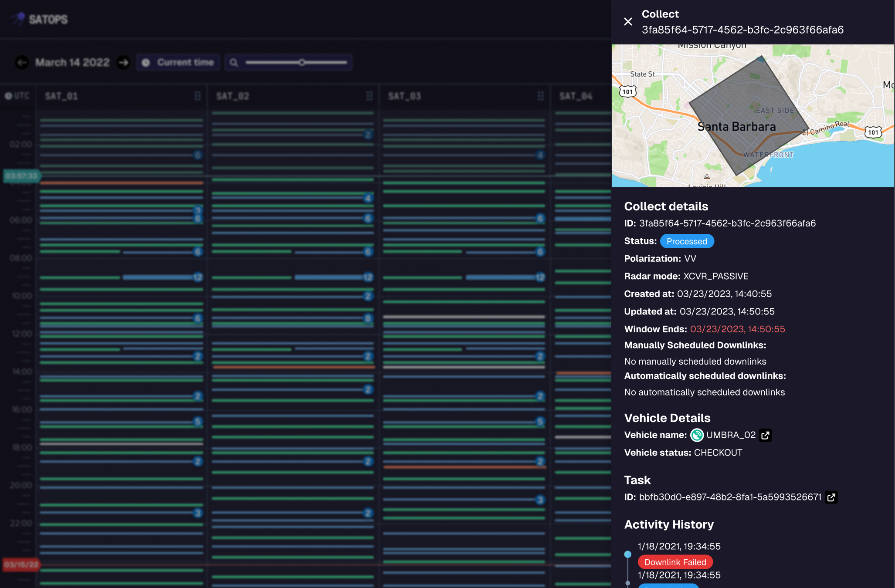The width and height of the screenshot is (895, 588).
Task: Jump to Current time button
Action: pyautogui.click(x=178, y=63)
